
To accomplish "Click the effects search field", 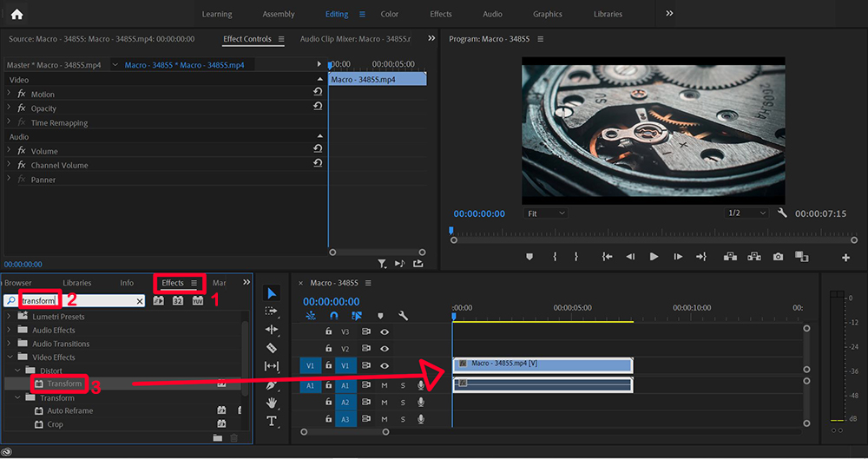I will (x=87, y=301).
